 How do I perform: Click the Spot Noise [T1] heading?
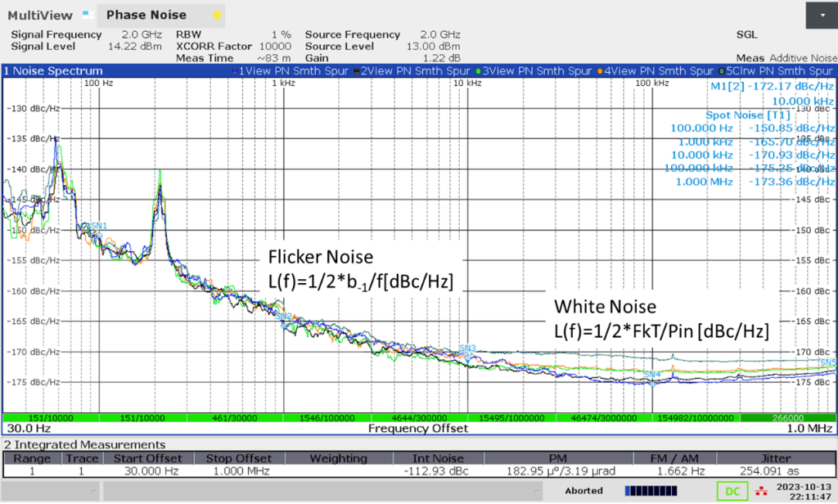(748, 115)
